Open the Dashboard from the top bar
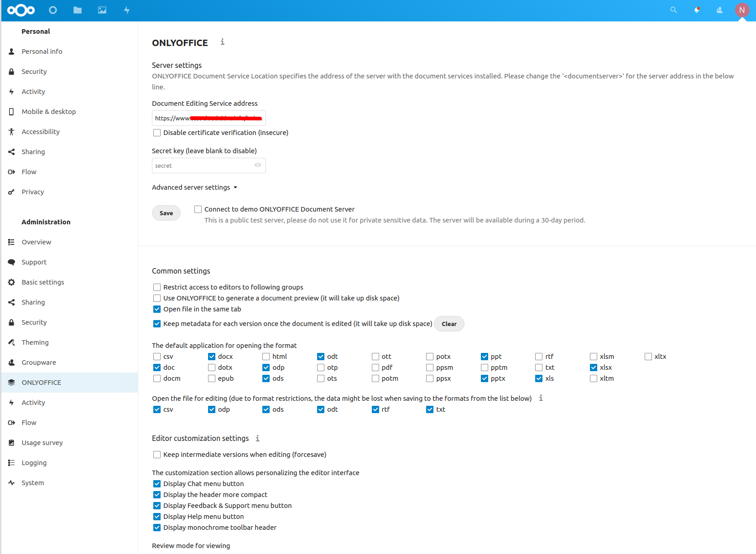 [53, 10]
